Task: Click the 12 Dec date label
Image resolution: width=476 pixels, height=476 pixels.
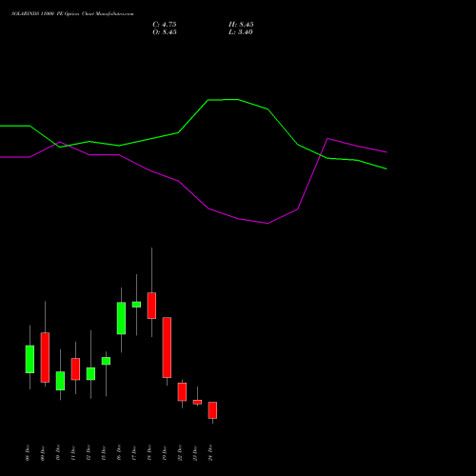Action: 89,453
